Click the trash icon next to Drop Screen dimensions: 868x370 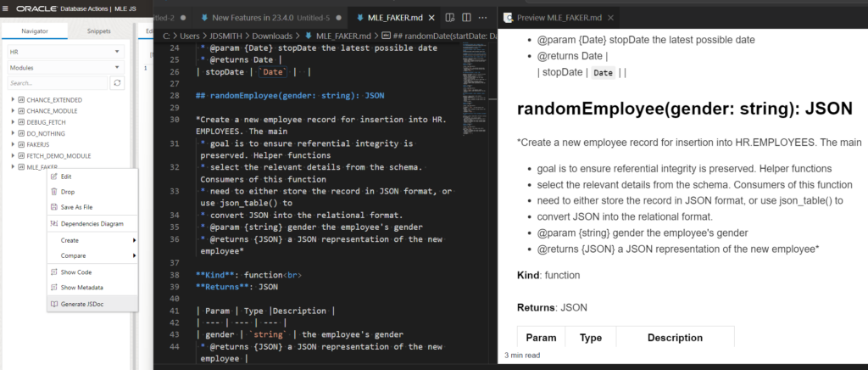(x=54, y=192)
